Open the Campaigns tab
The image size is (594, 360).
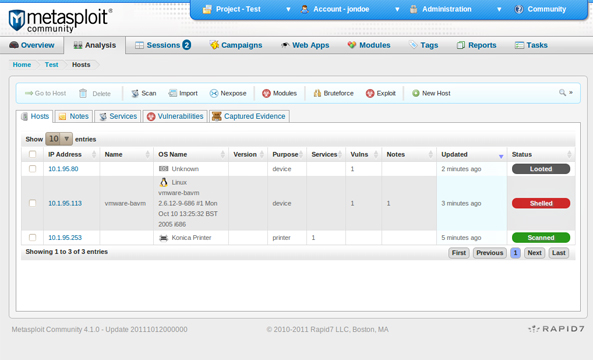(x=236, y=45)
